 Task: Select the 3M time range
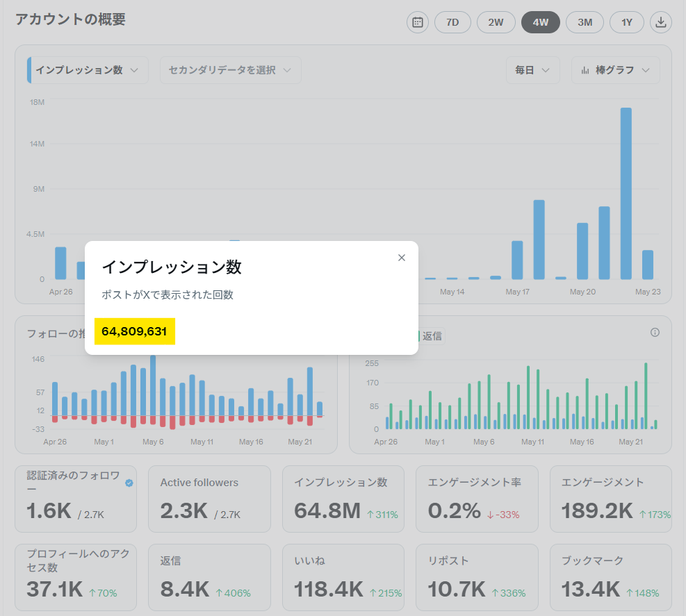point(585,22)
